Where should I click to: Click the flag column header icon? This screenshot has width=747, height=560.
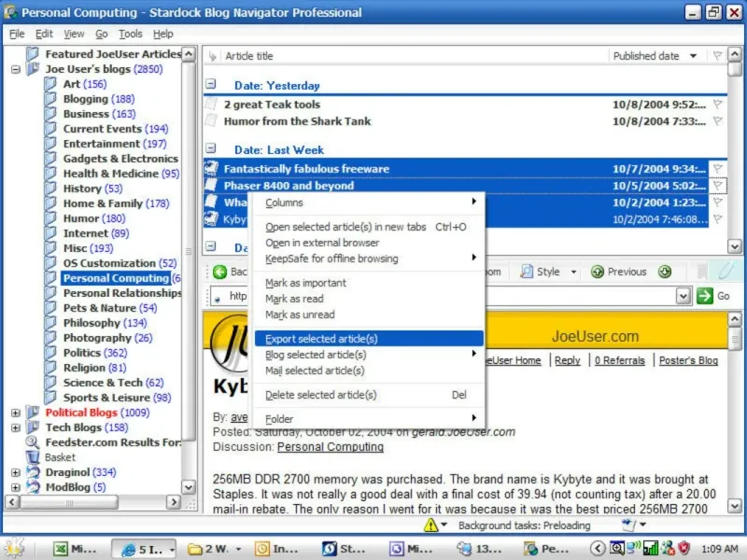(x=717, y=56)
